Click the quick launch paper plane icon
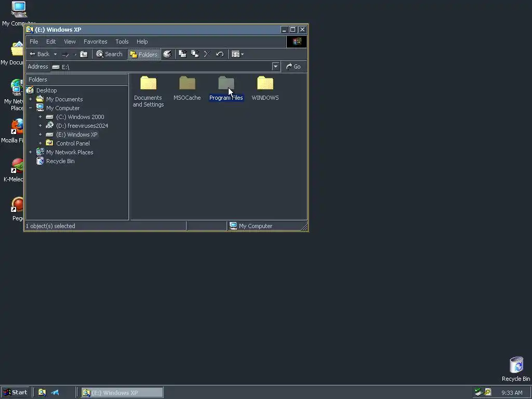This screenshot has height=399, width=532. [x=55, y=393]
